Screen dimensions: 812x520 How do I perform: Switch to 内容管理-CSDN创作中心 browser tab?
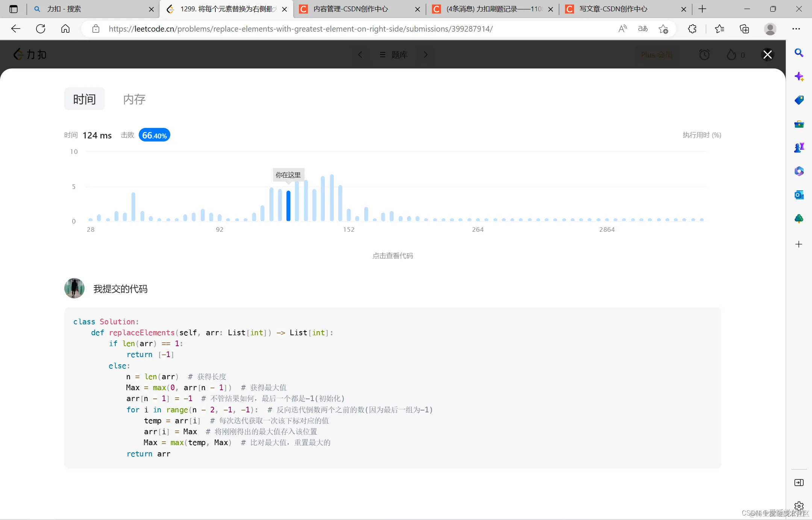pyautogui.click(x=350, y=9)
